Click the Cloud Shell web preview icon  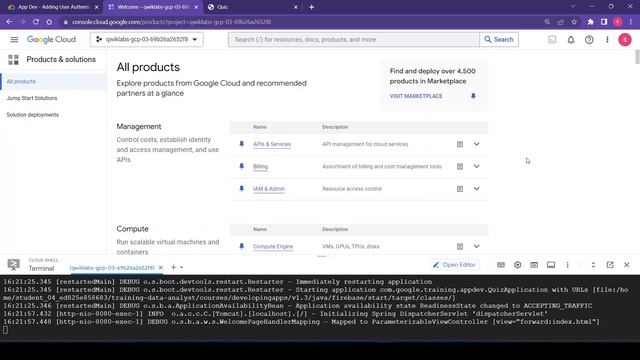[534, 265]
